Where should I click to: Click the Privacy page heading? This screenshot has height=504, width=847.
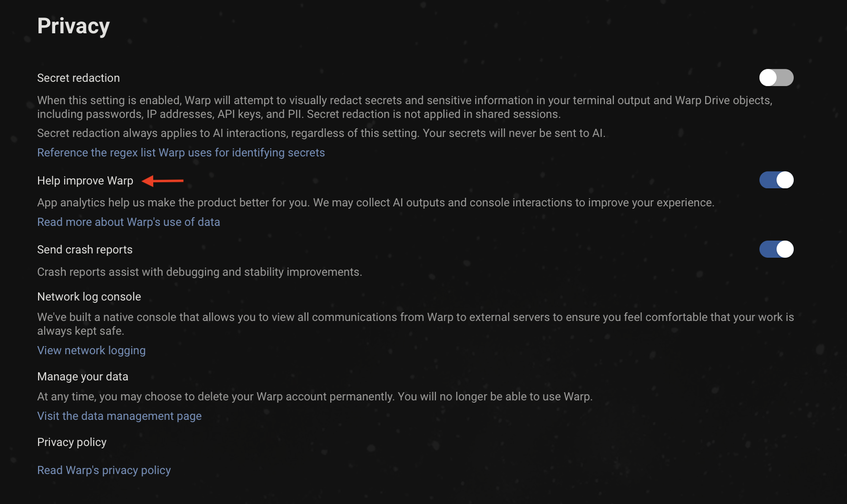click(73, 26)
